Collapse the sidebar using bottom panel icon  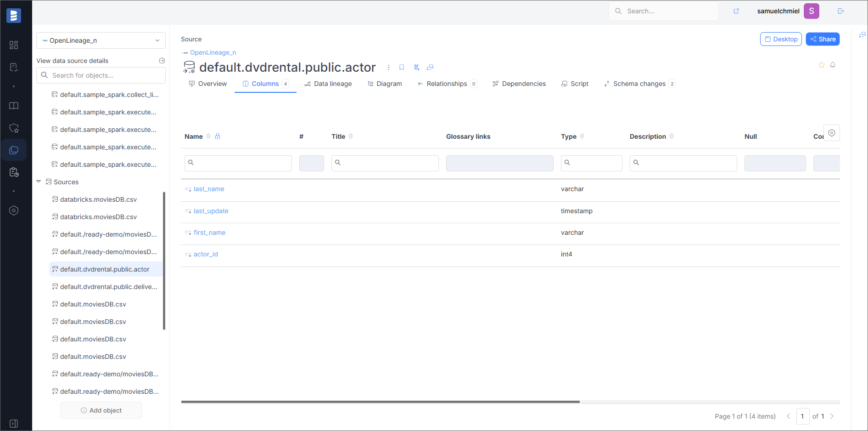pos(14,424)
